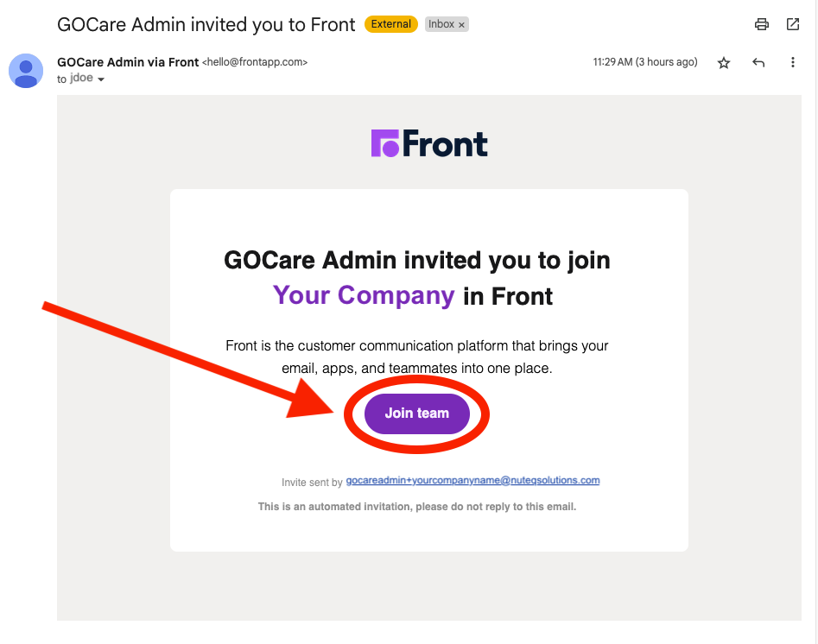Click the Inbox label tag
Image resolution: width=818 pixels, height=644 pixels.
(441, 24)
